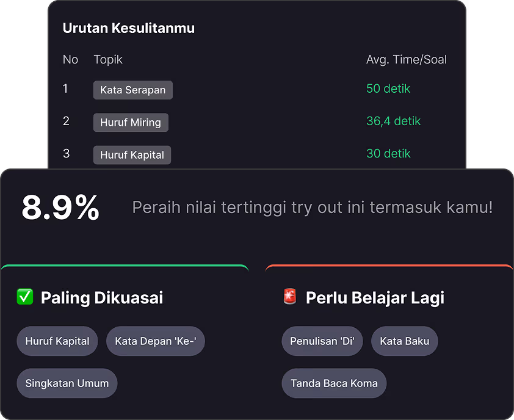Click the Perlu Belajar Lagi heading
This screenshot has width=514, height=420.
375,298
